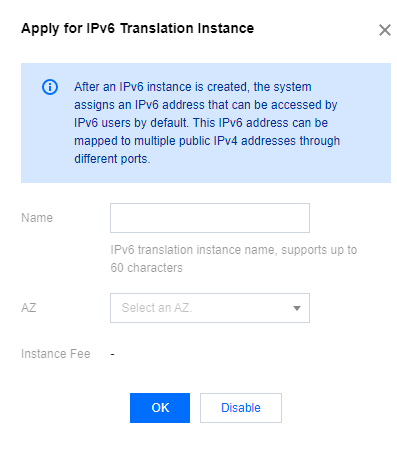Image resolution: width=397 pixels, height=462 pixels.
Task: Click the notice line "assigns an IPv6 address"
Action: 206,105
